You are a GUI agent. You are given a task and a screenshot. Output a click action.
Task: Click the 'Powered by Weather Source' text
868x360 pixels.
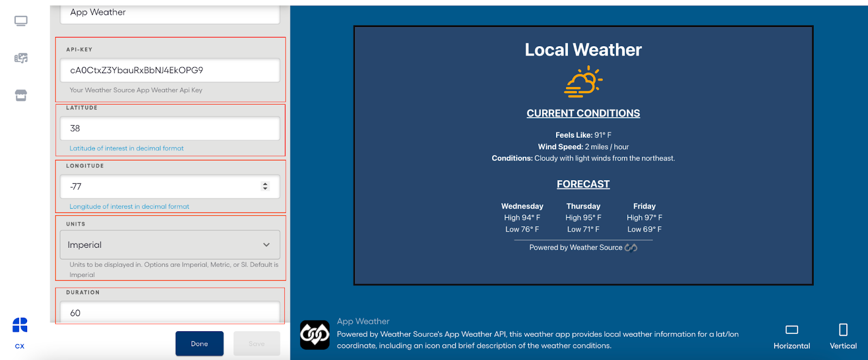pyautogui.click(x=576, y=247)
